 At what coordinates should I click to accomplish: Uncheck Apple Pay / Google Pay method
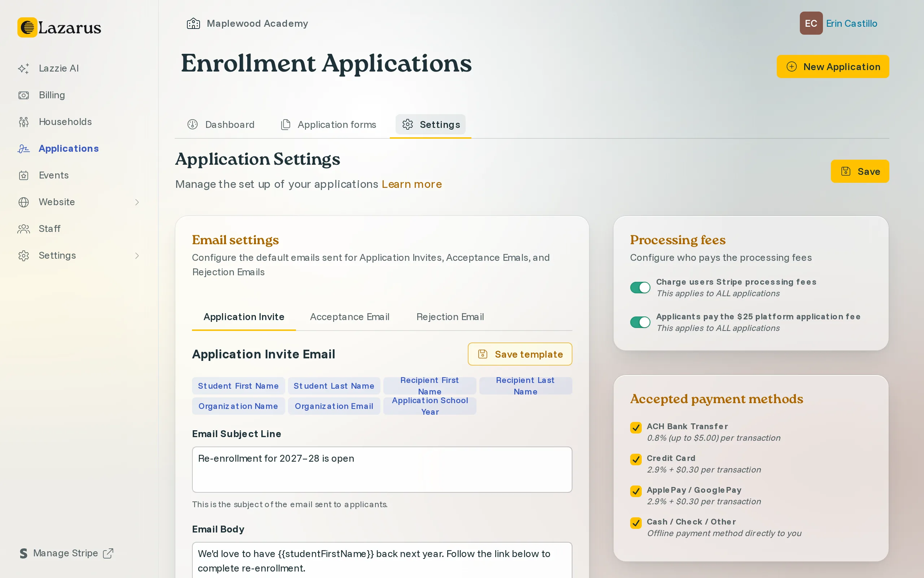[636, 491]
